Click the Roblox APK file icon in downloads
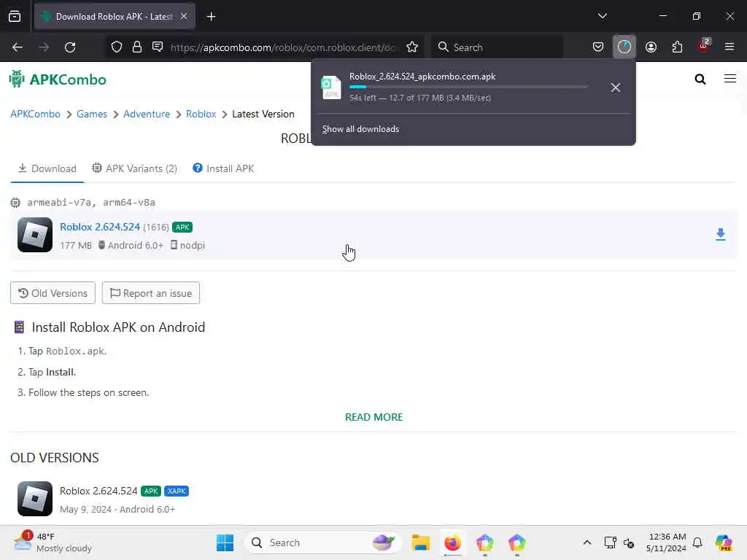Image resolution: width=747 pixels, height=560 pixels. pos(331,87)
